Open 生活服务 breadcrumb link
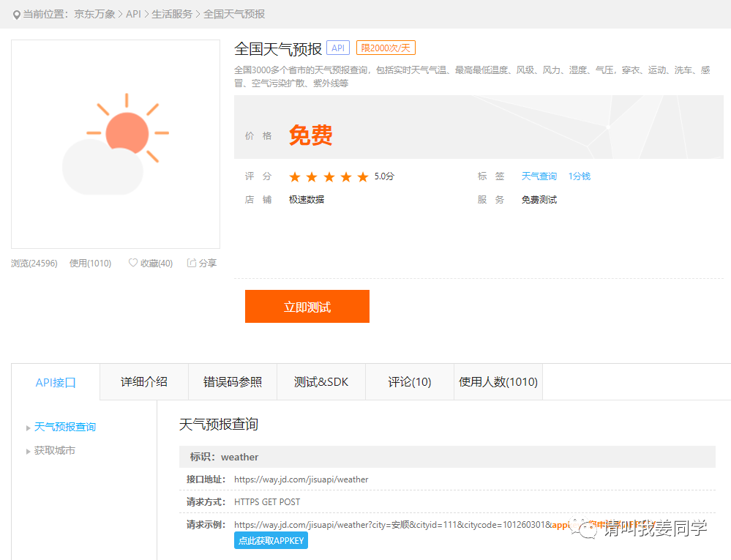731x560 pixels. pos(172,15)
